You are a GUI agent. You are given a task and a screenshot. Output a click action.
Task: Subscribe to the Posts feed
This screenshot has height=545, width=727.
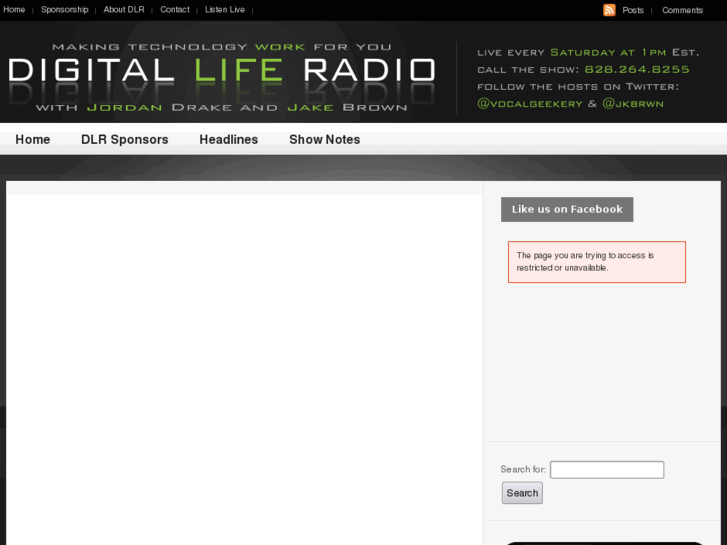click(x=633, y=10)
